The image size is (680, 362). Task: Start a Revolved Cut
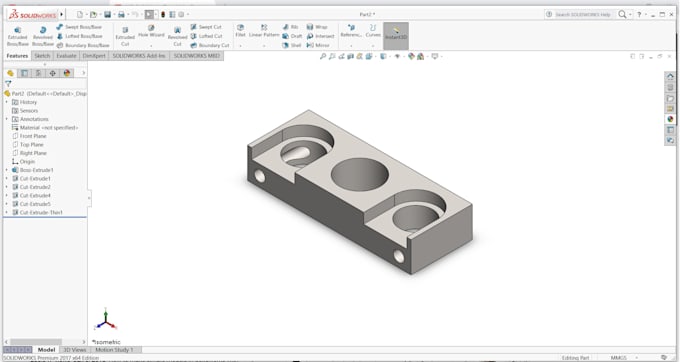pos(177,36)
